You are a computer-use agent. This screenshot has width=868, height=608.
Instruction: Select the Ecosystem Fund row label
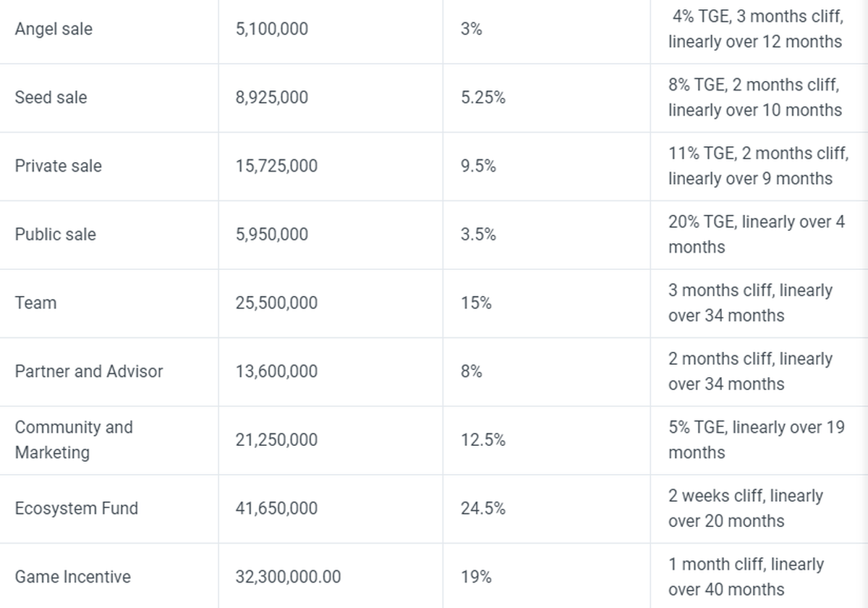click(76, 508)
